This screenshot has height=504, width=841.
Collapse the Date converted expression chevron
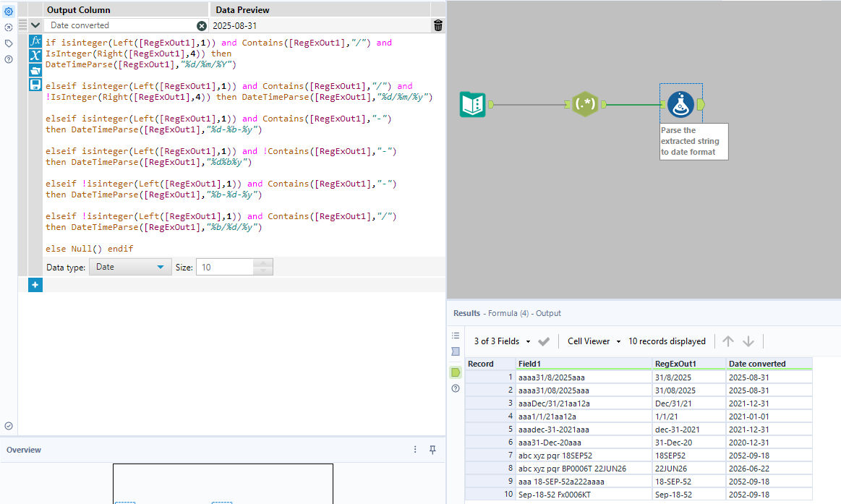(35, 25)
